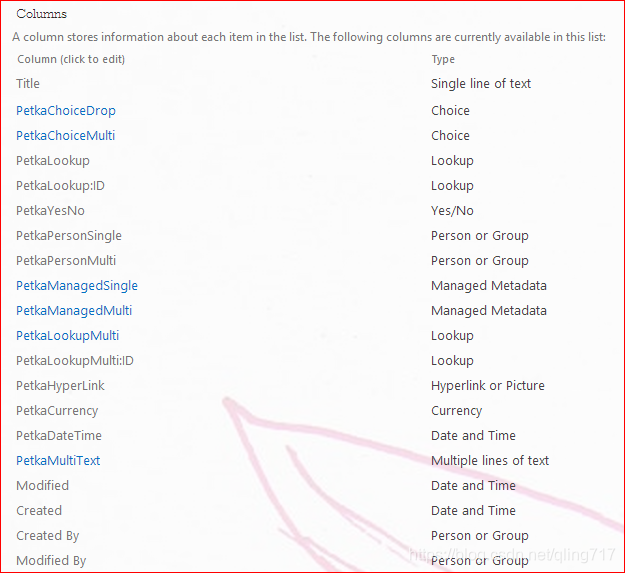This screenshot has height=573, width=625.
Task: Open the PetkaMultiText column link
Action: [58, 461]
